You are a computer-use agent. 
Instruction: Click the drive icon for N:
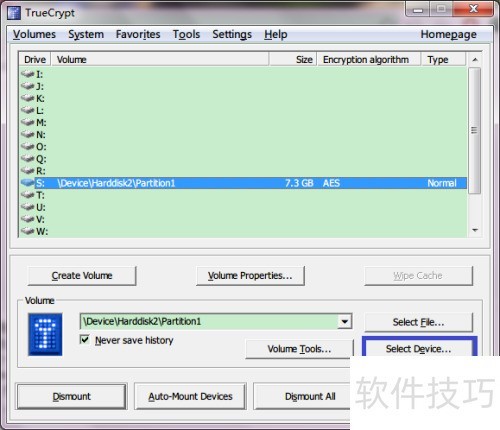[28, 134]
